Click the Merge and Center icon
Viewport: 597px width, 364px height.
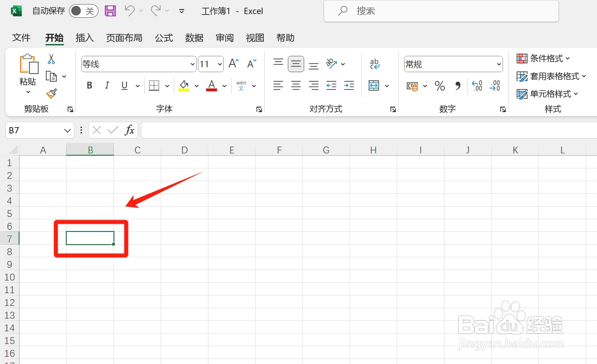point(374,85)
